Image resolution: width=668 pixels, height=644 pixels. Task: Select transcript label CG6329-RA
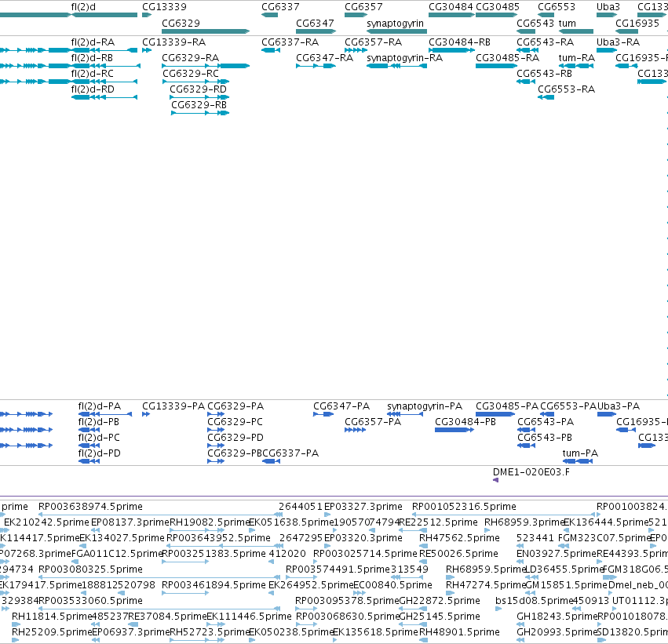[191, 58]
